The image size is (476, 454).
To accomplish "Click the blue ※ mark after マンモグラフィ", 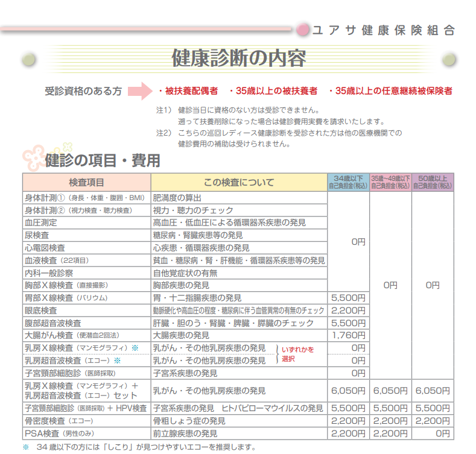I will pos(135,348).
